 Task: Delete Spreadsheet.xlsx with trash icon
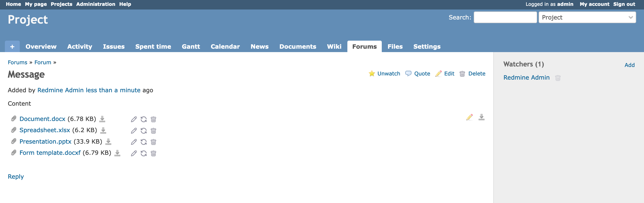point(153,131)
